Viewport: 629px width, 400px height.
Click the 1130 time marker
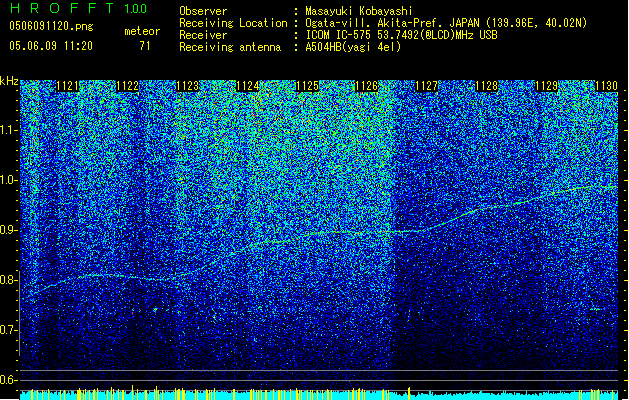(606, 86)
